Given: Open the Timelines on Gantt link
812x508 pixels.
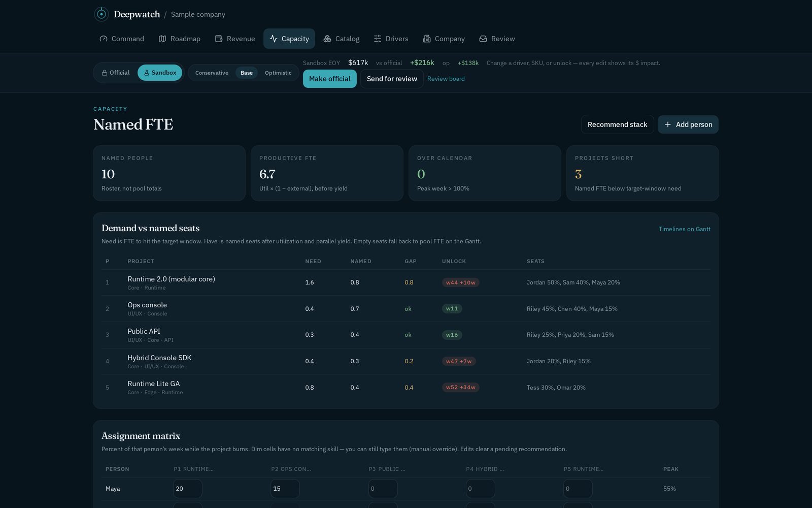Looking at the screenshot, I should pyautogui.click(x=684, y=229).
